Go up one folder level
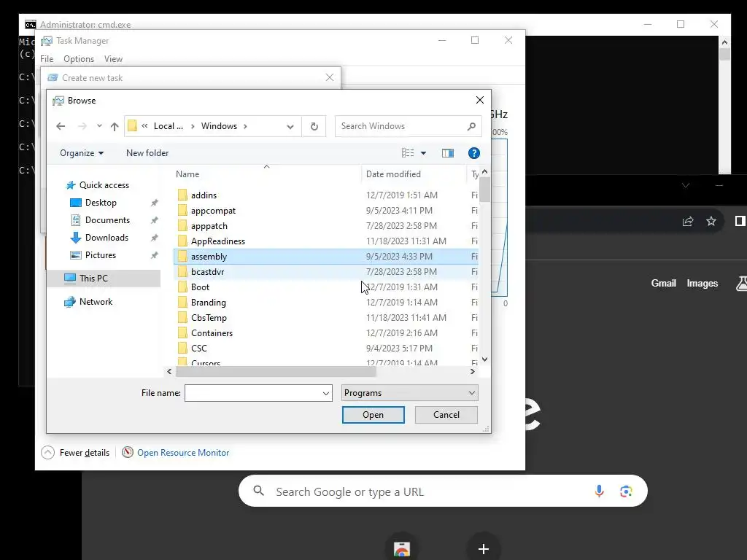The height and width of the screenshot is (560, 747). 115,126
